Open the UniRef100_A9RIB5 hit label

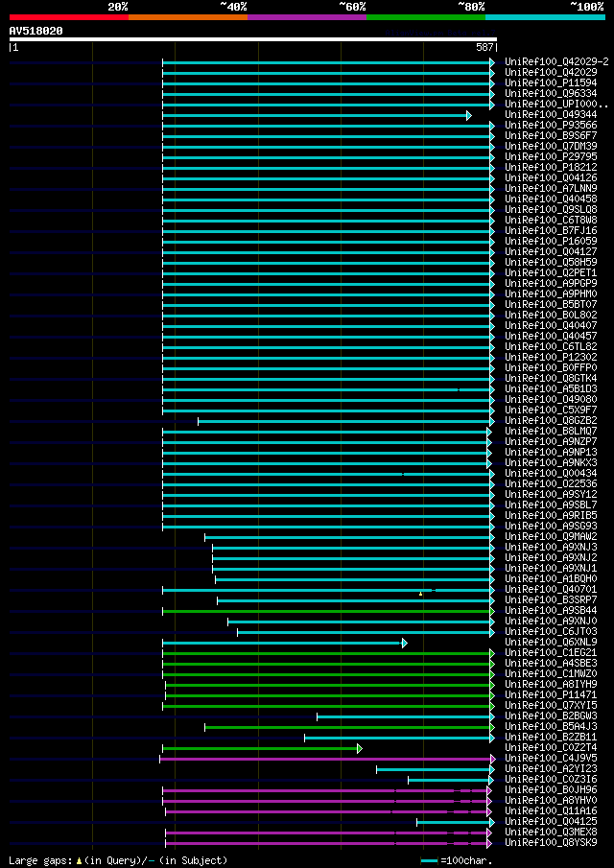551,516
